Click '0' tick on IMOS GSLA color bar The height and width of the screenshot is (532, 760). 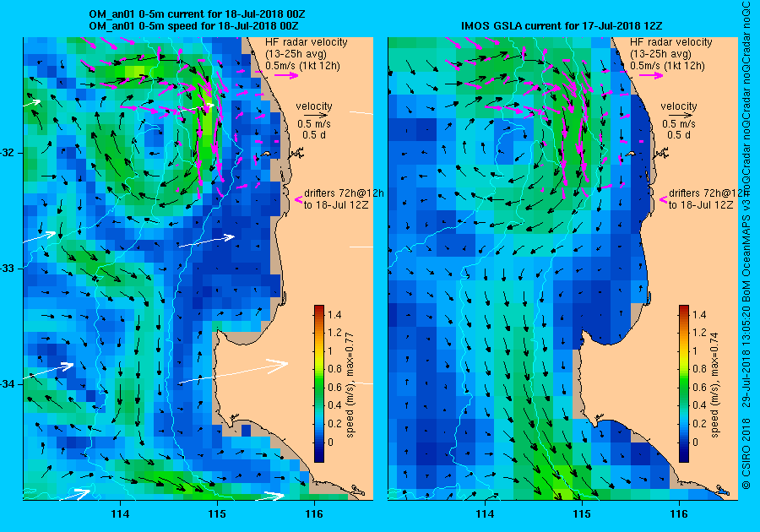[x=695, y=442]
